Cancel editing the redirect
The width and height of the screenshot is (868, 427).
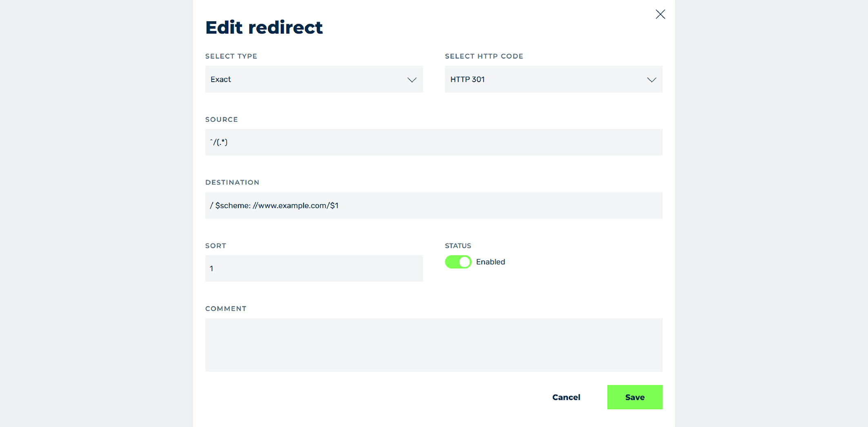[x=566, y=397]
